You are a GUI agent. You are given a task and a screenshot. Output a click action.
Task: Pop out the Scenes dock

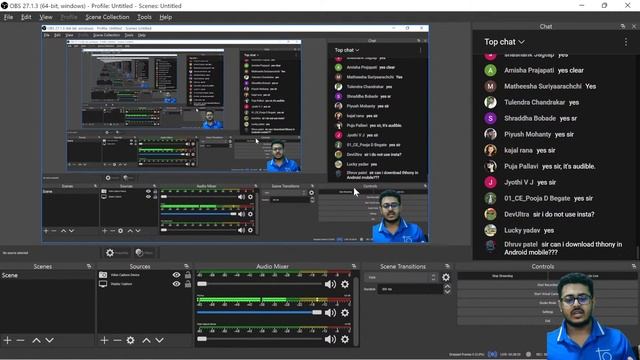tap(89, 266)
